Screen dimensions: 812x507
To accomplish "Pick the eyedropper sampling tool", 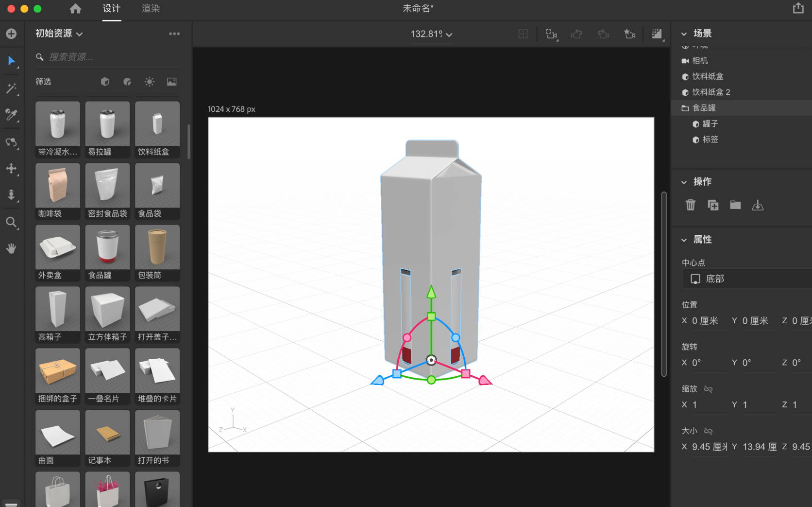I will (12, 115).
